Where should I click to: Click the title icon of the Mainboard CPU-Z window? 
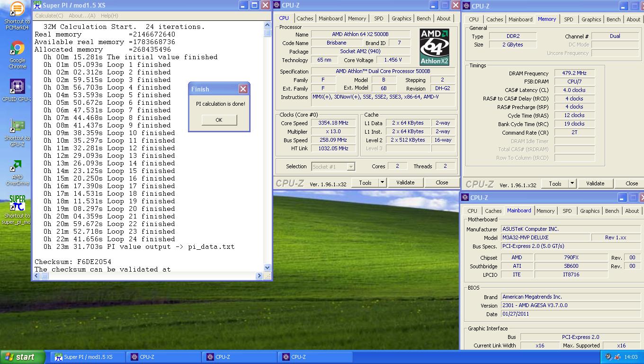click(465, 198)
